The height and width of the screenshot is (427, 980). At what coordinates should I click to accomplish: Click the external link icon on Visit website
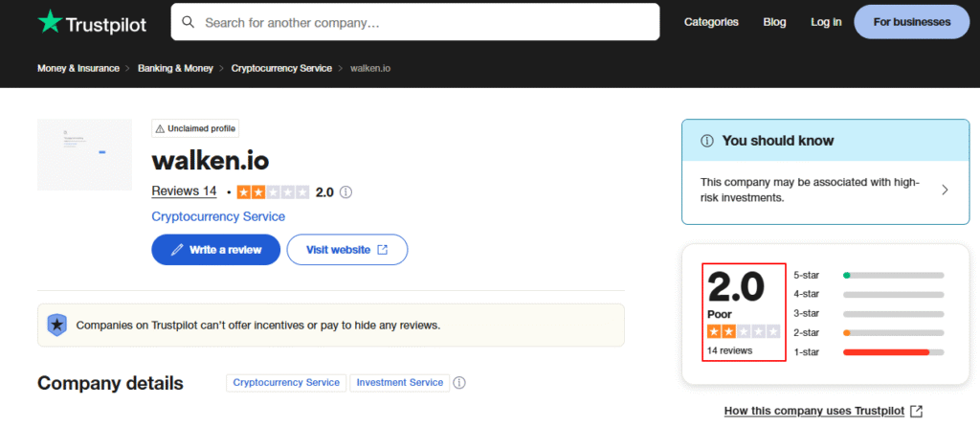tap(383, 250)
